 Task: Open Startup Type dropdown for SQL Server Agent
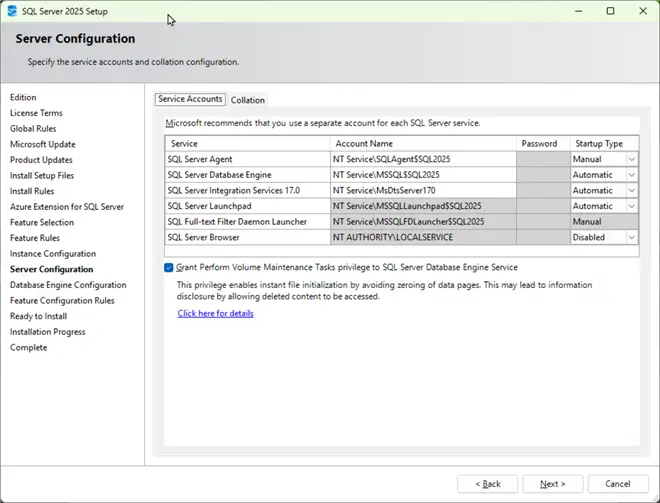tap(631, 159)
